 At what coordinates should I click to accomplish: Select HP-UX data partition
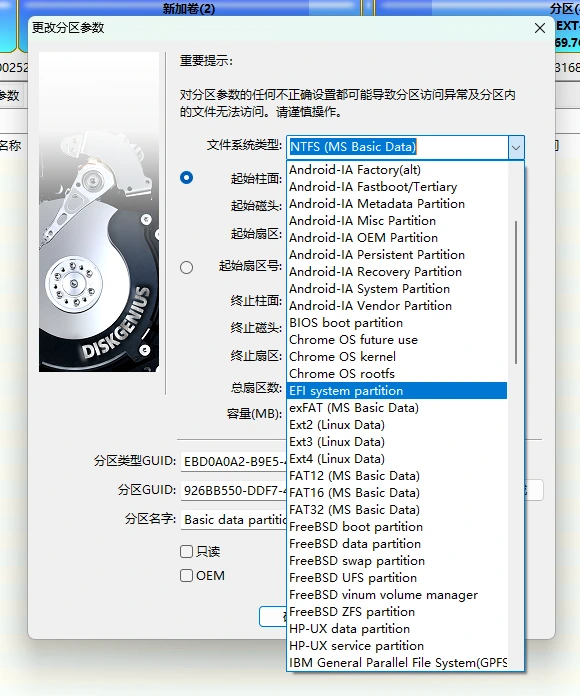point(397,629)
